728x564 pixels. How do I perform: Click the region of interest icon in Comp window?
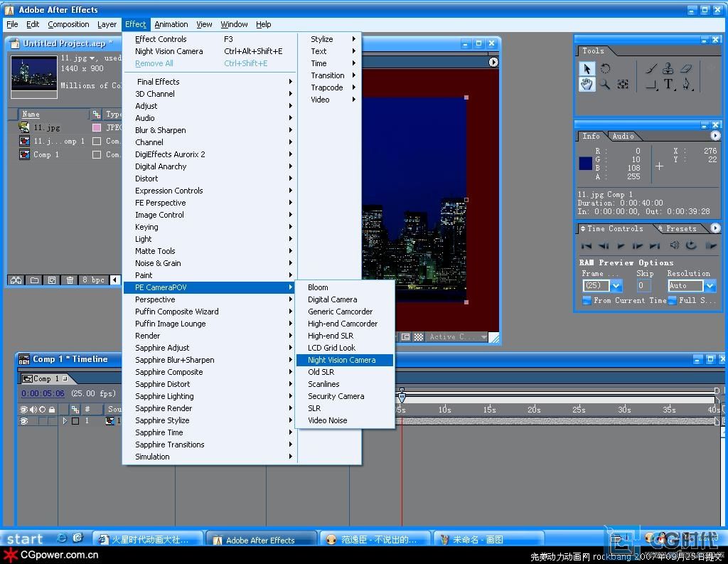(x=406, y=337)
